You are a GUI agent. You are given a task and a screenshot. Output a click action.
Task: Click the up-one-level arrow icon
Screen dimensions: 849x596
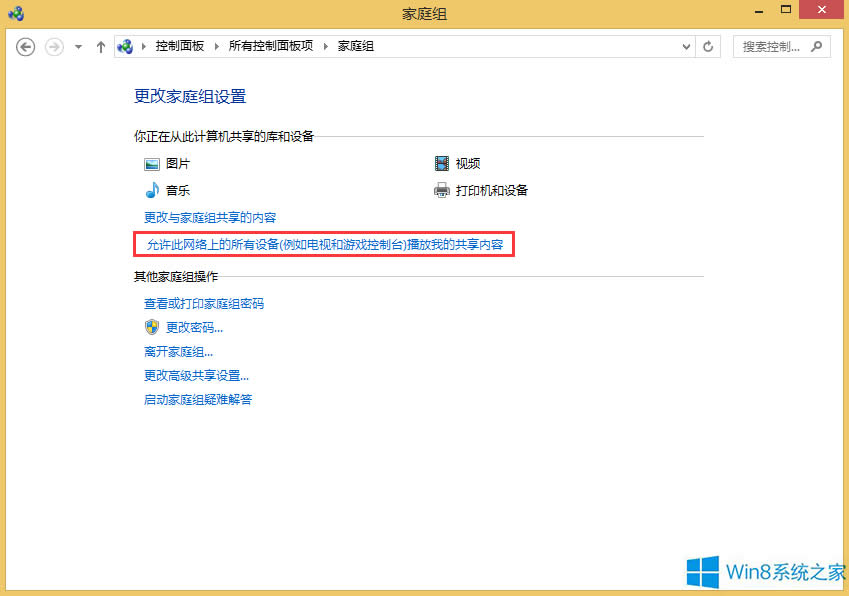click(x=101, y=46)
